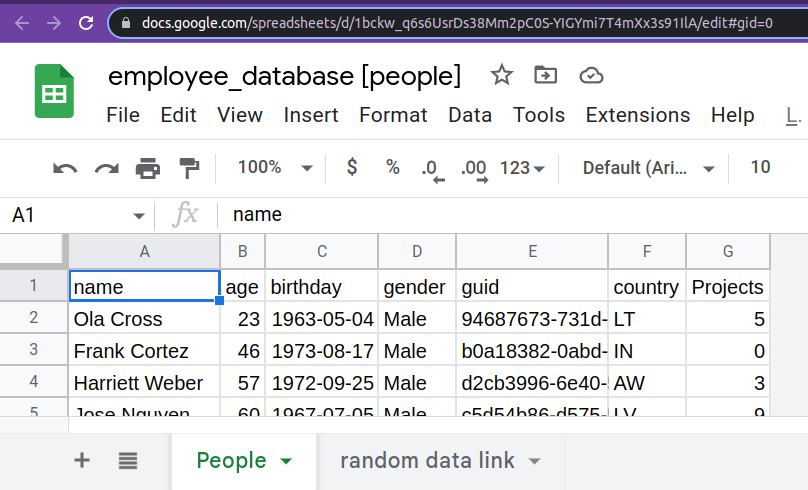Open the Google Sheets home icon
The image size is (808, 490).
tap(54, 91)
